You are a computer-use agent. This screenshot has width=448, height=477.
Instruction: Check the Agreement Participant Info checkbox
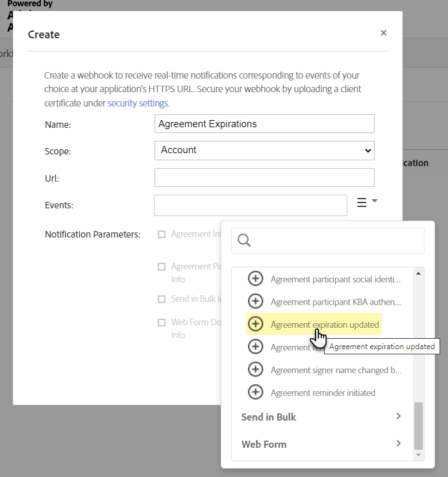point(162,267)
